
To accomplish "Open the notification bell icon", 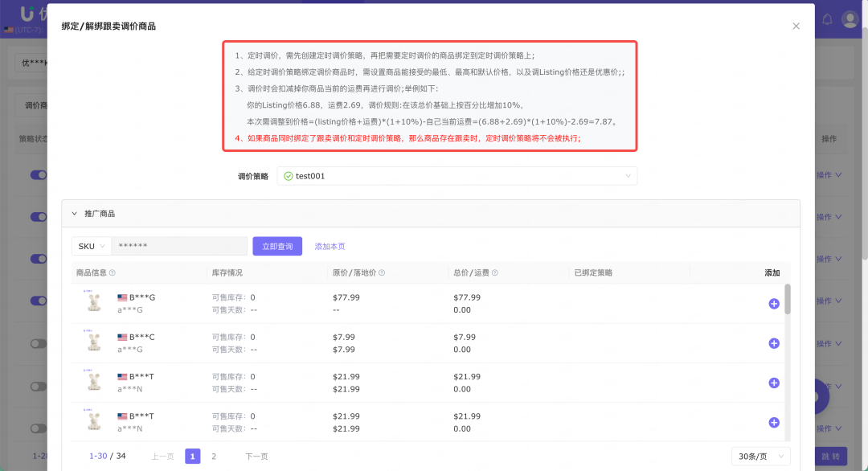I will (x=827, y=18).
